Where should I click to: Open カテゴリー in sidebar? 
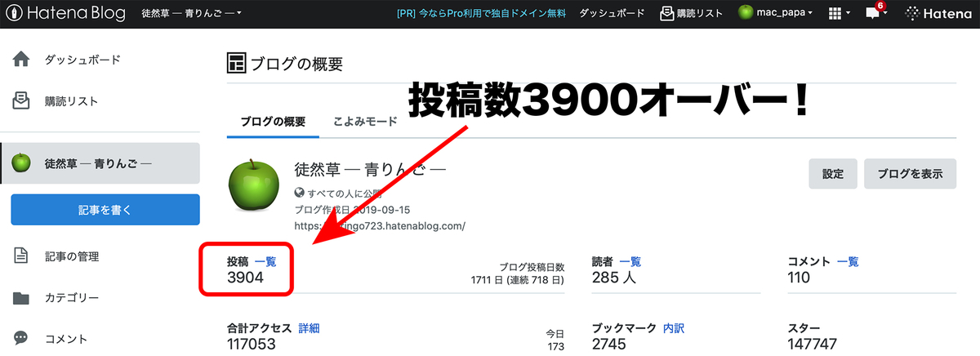72,298
